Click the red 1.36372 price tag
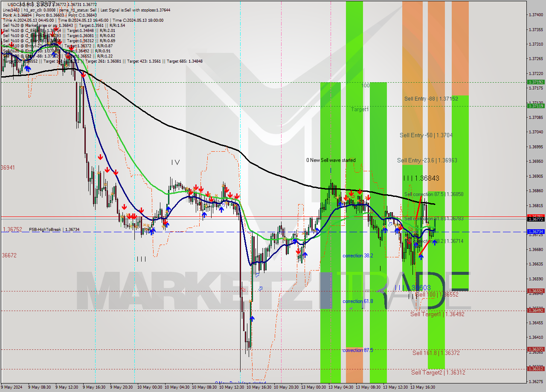This screenshot has width=546, height=392. coord(536,350)
